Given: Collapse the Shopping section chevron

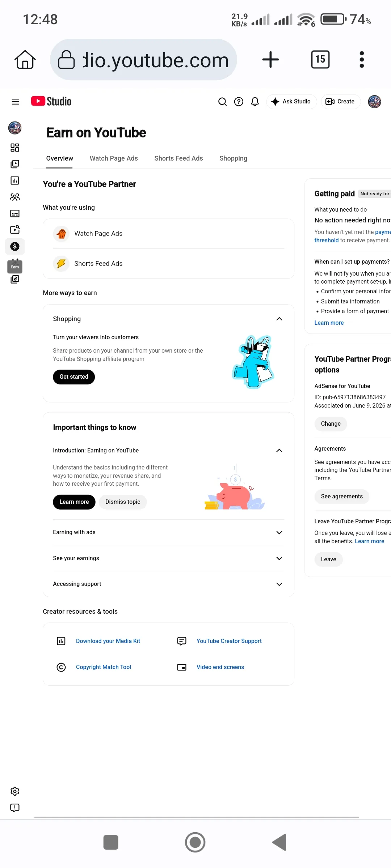Looking at the screenshot, I should point(279,319).
